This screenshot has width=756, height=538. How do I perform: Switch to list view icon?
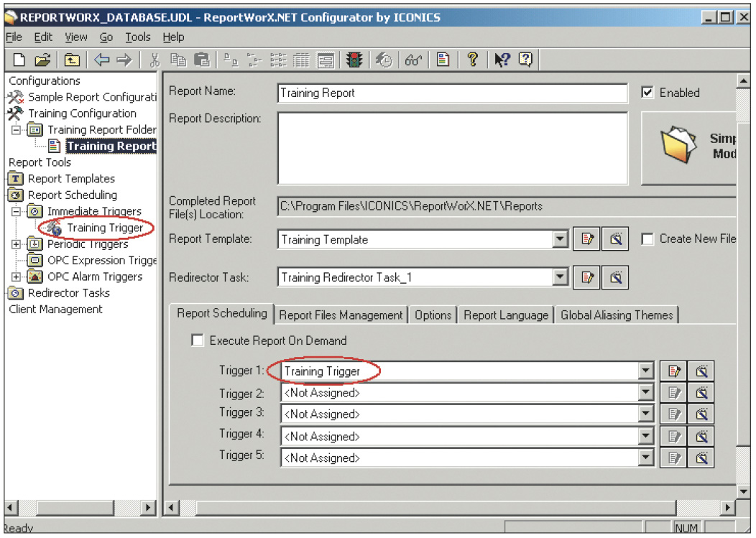pos(278,60)
